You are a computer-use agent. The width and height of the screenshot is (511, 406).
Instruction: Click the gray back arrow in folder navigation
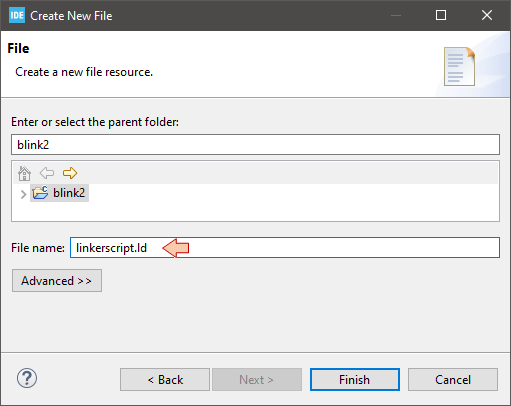pos(47,173)
